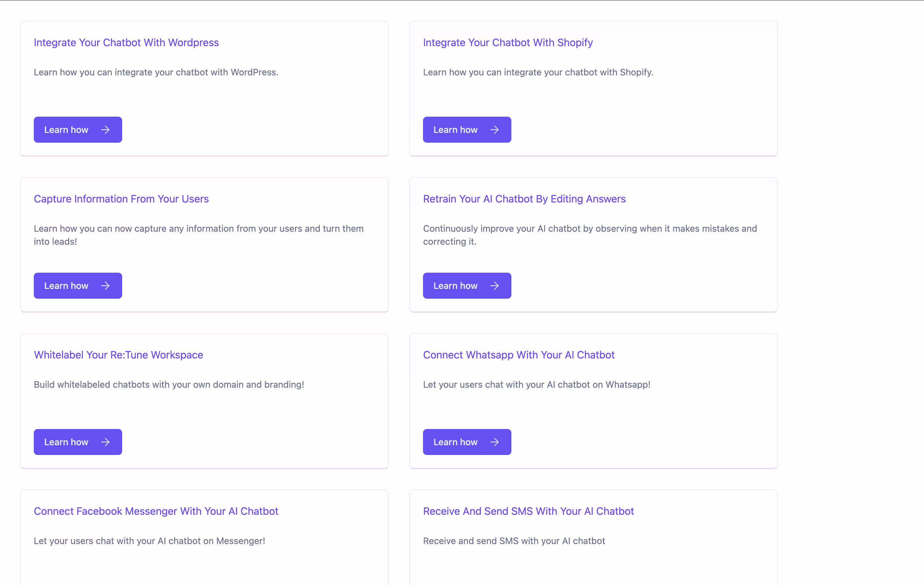Click the Facebook Messenger card description text

coord(149,541)
